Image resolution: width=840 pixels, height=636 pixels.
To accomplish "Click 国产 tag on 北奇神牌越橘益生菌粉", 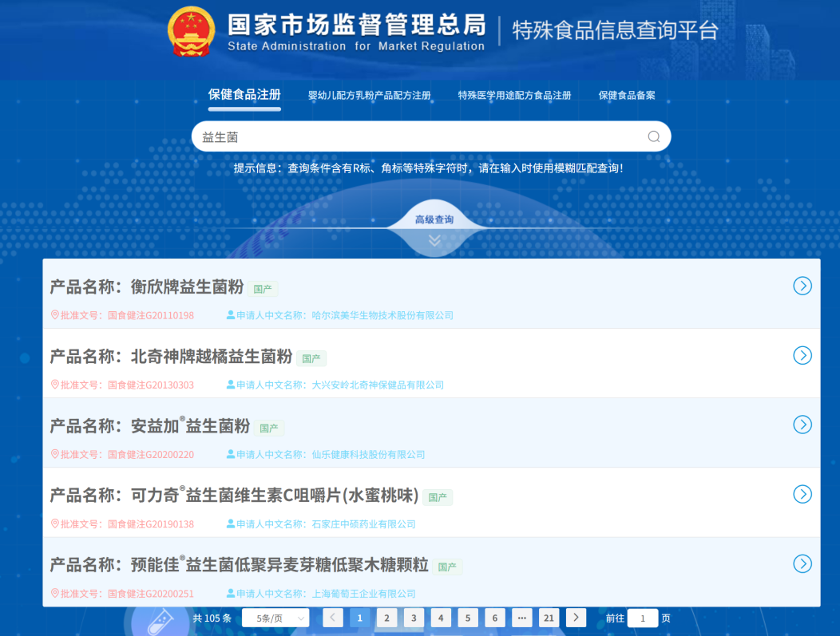I will click(311, 358).
